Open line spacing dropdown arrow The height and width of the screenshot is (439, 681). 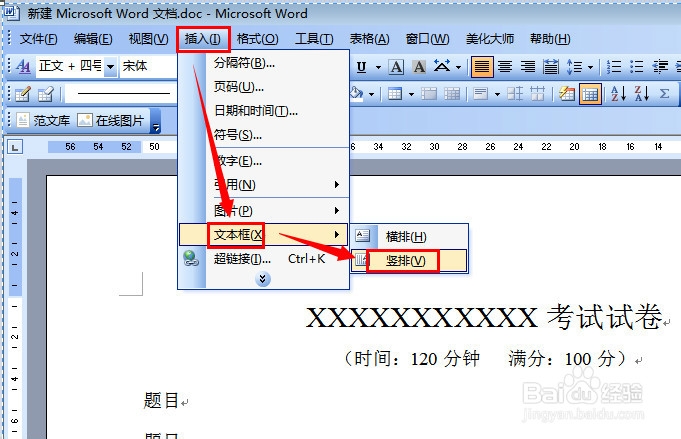click(590, 67)
